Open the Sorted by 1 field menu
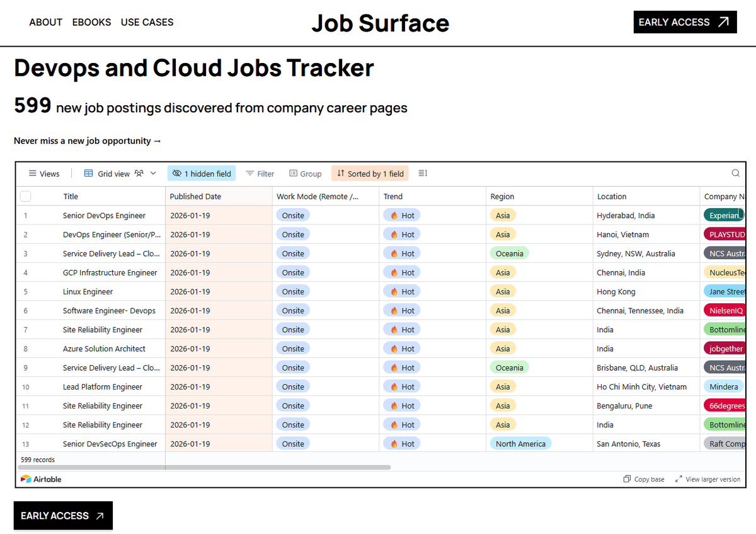The height and width of the screenshot is (534, 756). pyautogui.click(x=370, y=173)
